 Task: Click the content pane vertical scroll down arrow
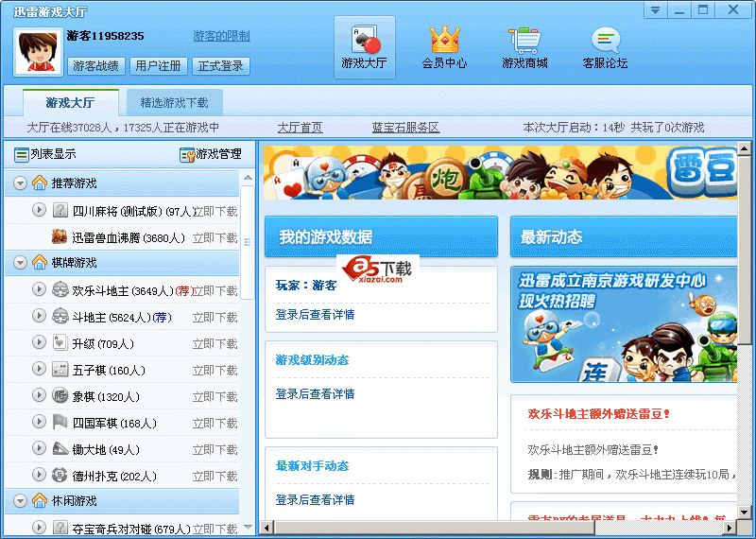[744, 512]
